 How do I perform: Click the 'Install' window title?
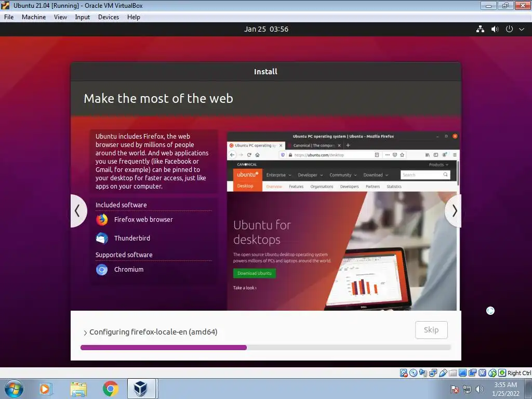pos(265,72)
